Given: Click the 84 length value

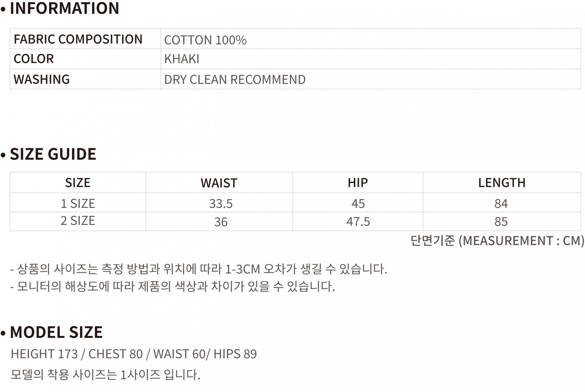Looking at the screenshot, I should (x=501, y=204).
